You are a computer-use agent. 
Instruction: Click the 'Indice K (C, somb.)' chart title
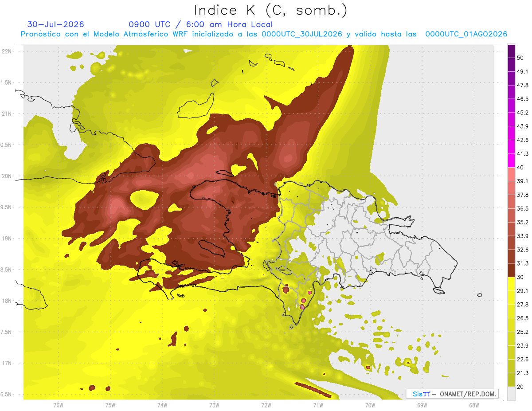pyautogui.click(x=270, y=10)
